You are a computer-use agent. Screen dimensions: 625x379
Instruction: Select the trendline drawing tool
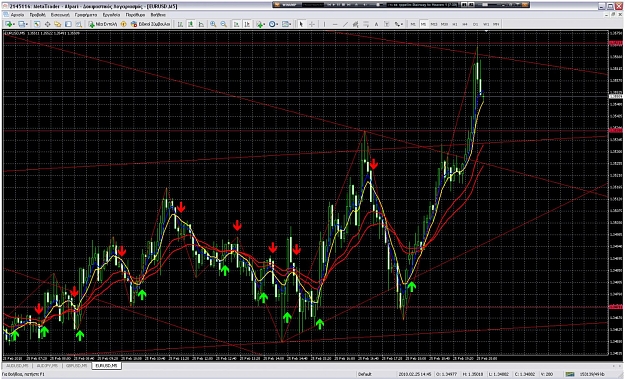345,24
